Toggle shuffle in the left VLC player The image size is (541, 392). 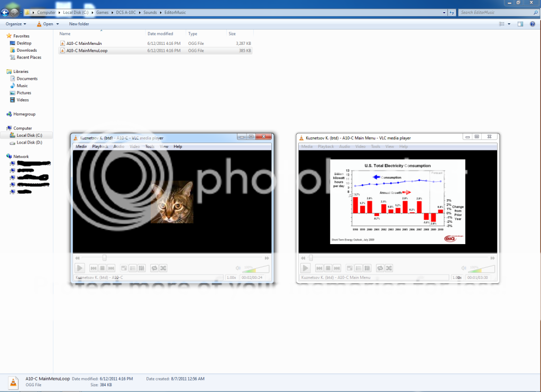tap(163, 268)
